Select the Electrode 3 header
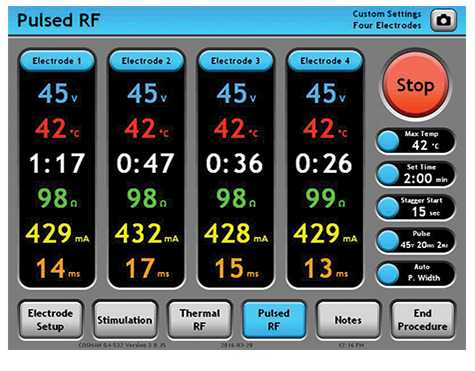The width and height of the screenshot is (475, 371). point(236,61)
